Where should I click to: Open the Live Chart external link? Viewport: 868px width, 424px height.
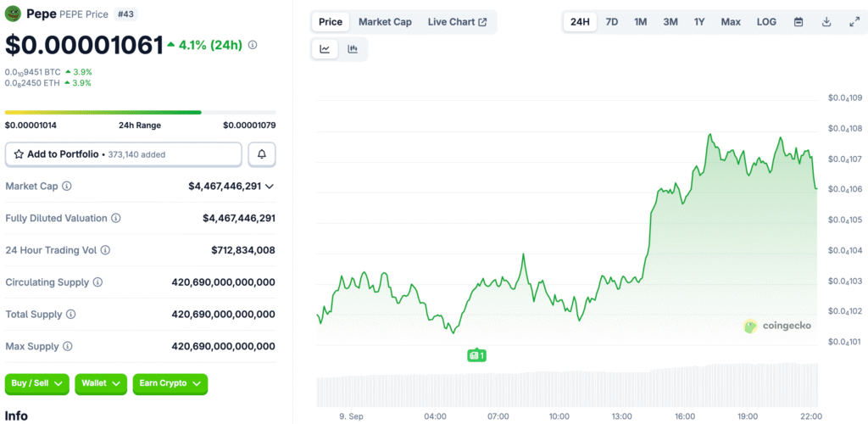[x=457, y=22]
